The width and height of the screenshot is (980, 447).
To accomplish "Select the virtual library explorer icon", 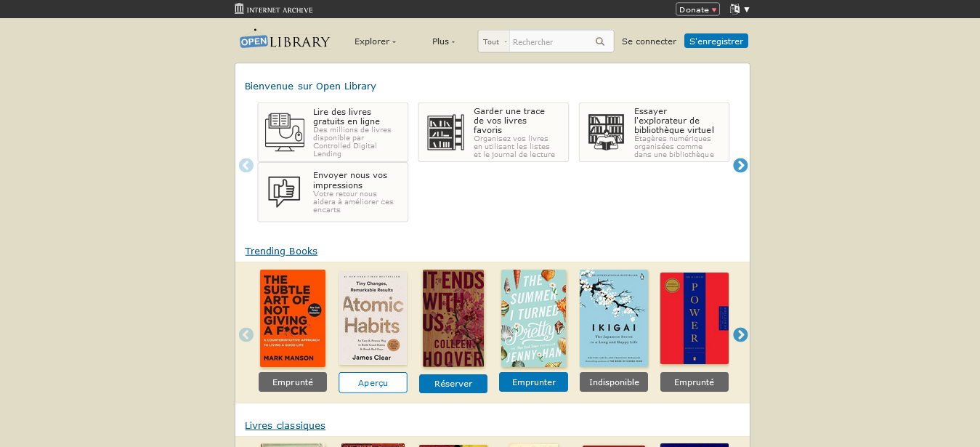I will click(x=606, y=132).
